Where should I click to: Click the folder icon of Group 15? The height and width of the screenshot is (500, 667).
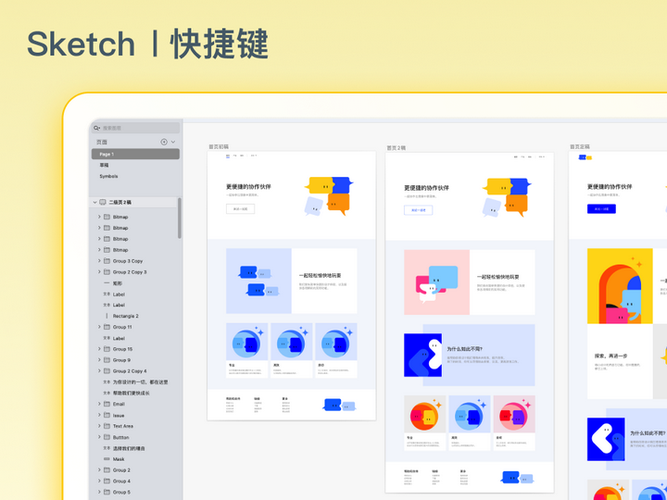point(107,349)
